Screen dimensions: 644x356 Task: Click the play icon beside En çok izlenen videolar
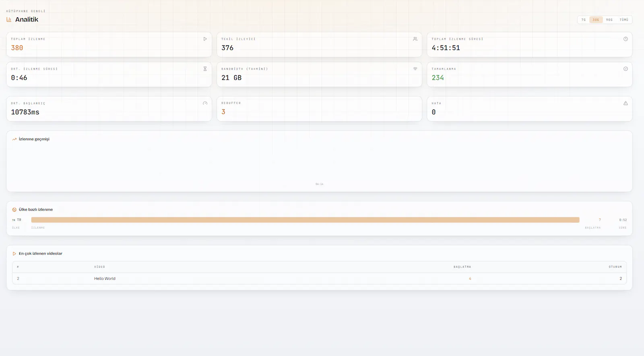14,254
